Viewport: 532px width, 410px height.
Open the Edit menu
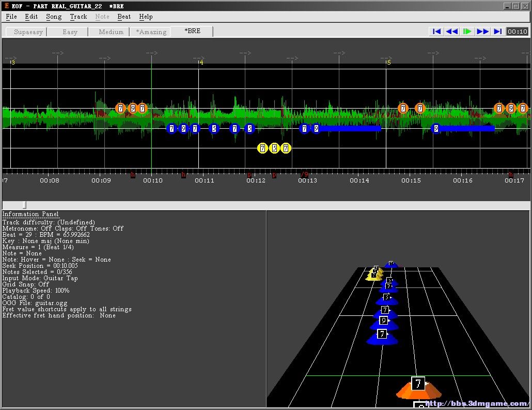click(31, 17)
